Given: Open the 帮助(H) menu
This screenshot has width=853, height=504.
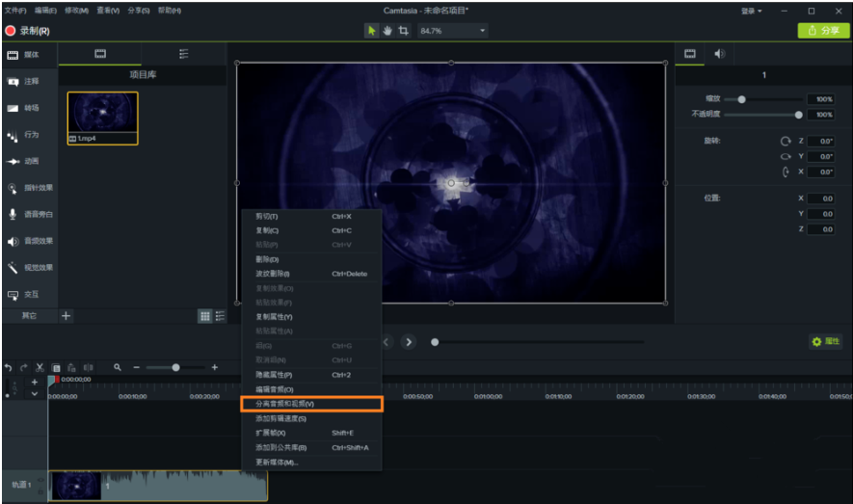Looking at the screenshot, I should point(170,11).
